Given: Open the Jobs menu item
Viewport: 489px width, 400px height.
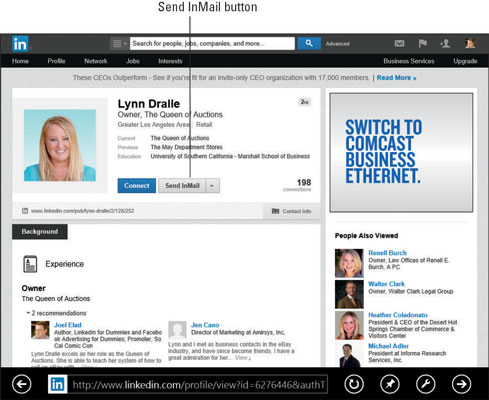Looking at the screenshot, I should [133, 61].
